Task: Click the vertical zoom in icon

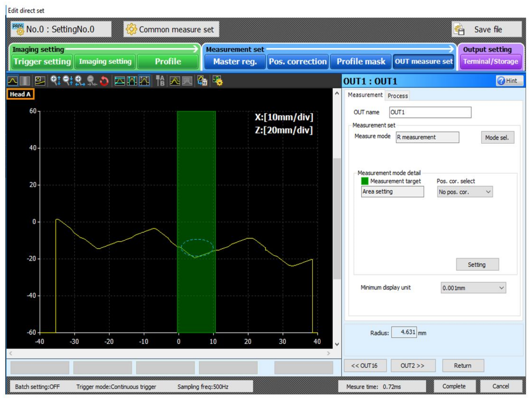Action: tap(56, 81)
